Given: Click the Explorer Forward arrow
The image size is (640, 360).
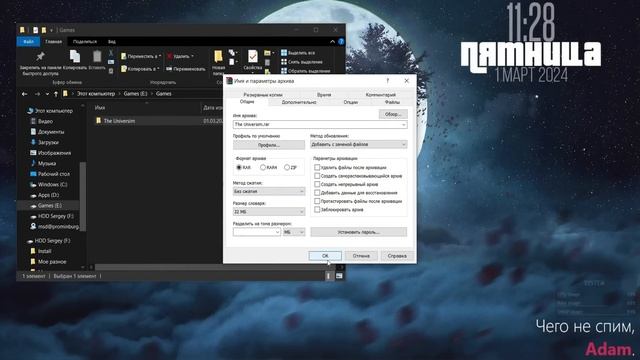Looking at the screenshot, I should coord(37,94).
